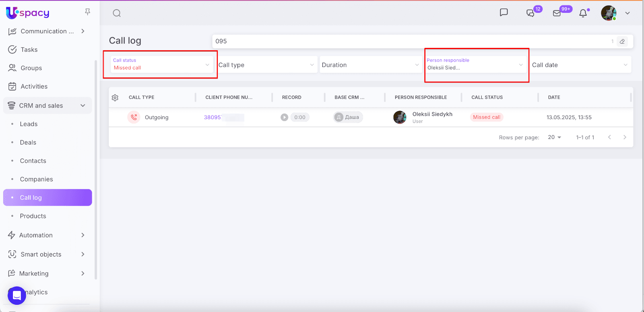Viewport: 644px width, 312px height.
Task: Click the call log search field
Action: point(411,41)
